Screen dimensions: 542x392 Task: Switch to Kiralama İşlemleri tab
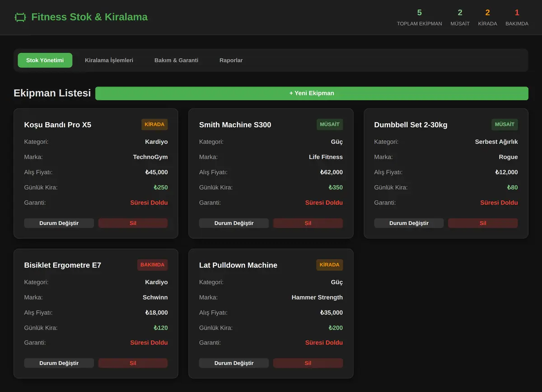[x=109, y=60]
